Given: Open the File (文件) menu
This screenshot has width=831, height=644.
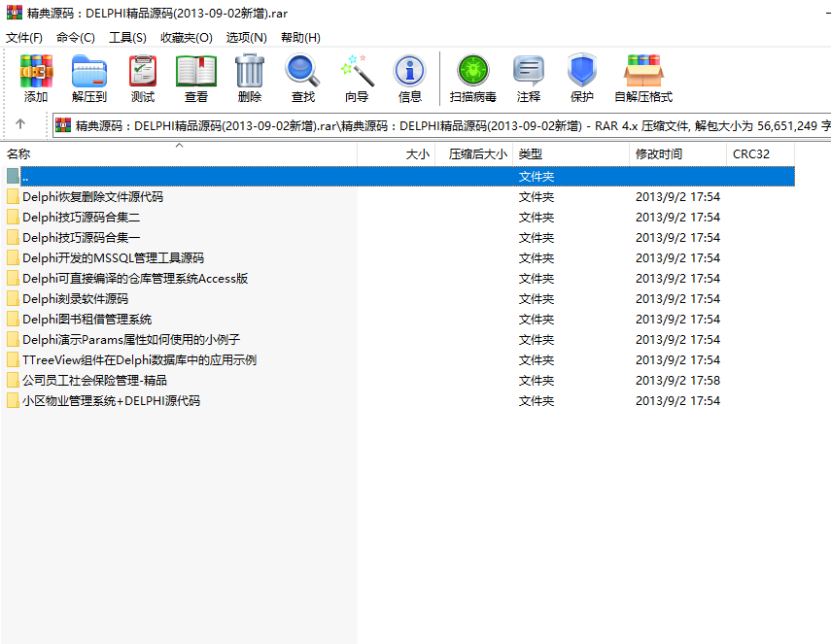Looking at the screenshot, I should [24, 37].
